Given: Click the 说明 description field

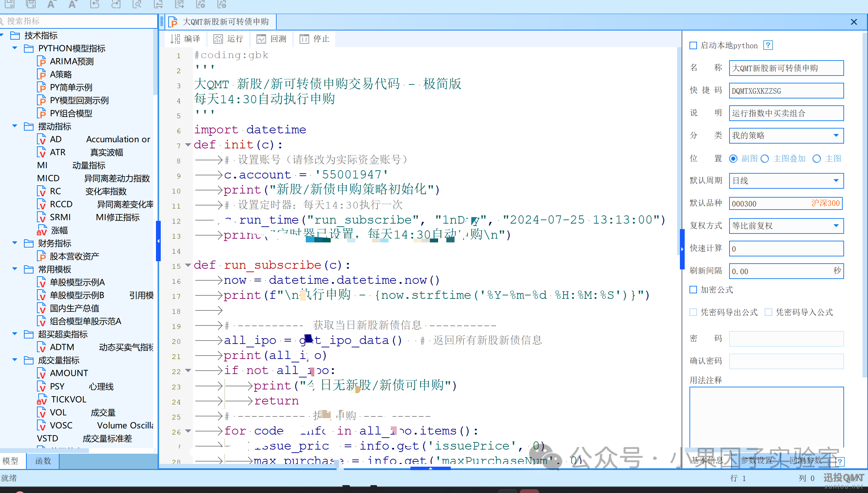Looking at the screenshot, I should (786, 113).
